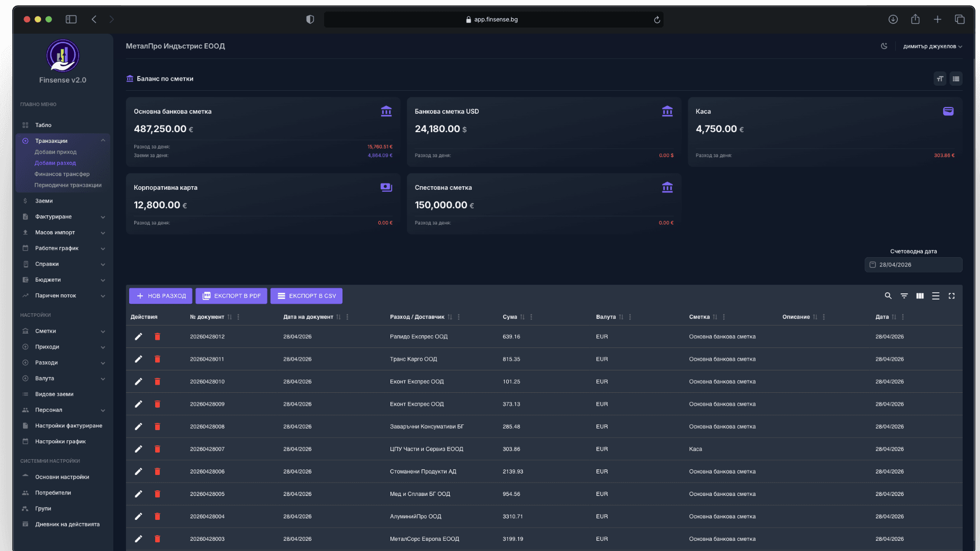Toggle the browser sidebar
Image resolution: width=980 pixels, height=551 pixels.
71,19
